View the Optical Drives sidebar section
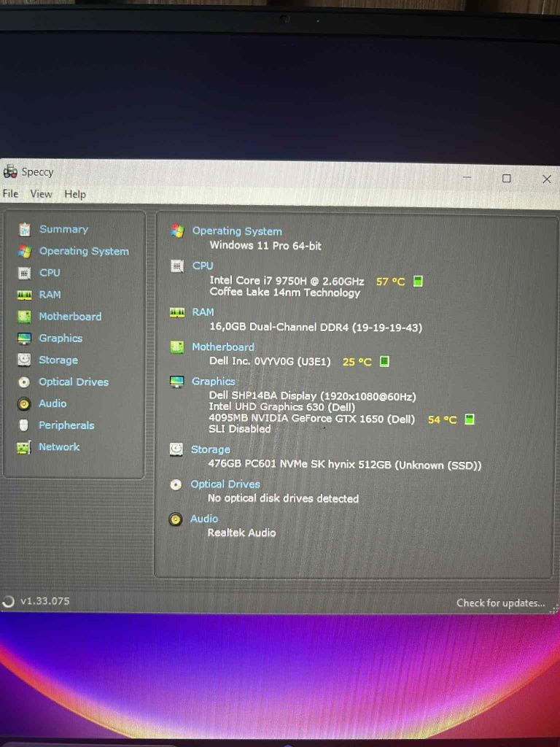The image size is (560, 747). click(74, 382)
